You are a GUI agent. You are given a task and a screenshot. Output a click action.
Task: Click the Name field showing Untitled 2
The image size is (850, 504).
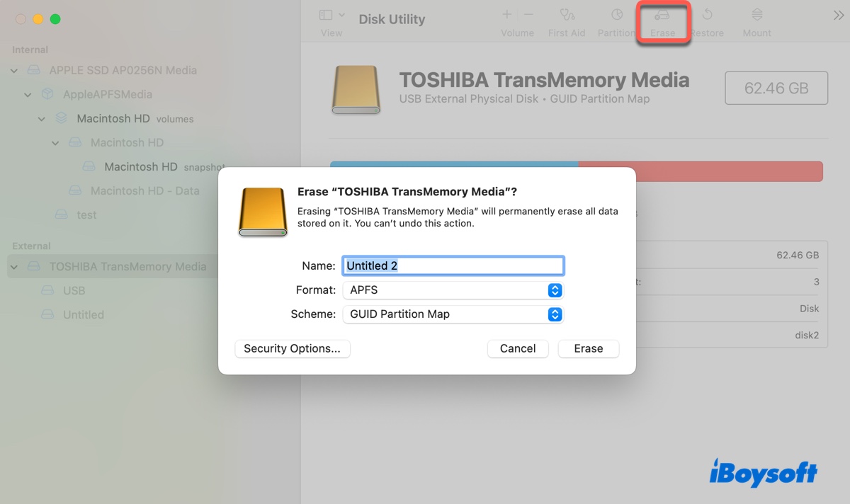point(453,265)
